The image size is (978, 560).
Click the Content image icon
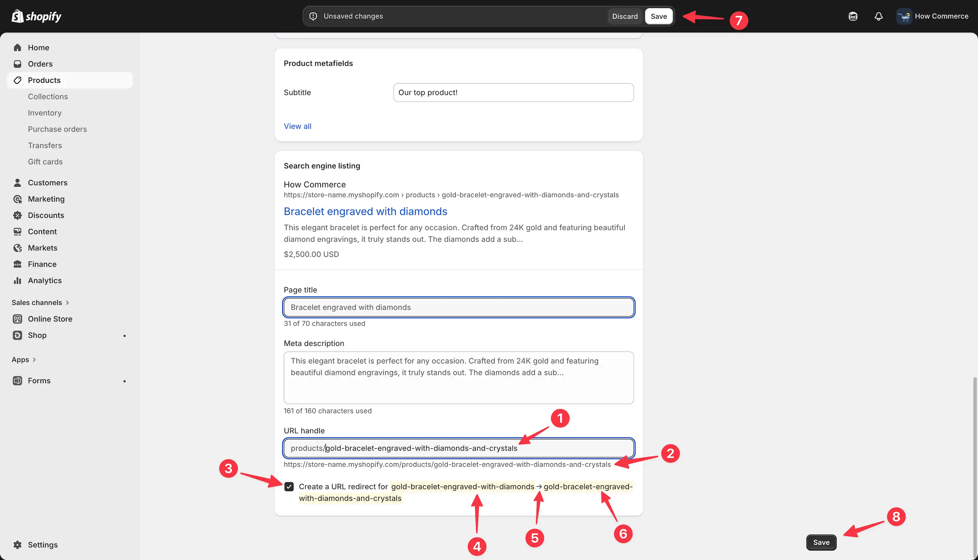tap(17, 232)
